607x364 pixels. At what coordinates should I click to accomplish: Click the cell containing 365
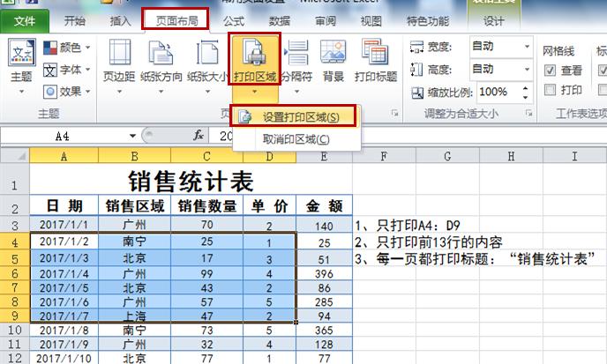(x=324, y=330)
